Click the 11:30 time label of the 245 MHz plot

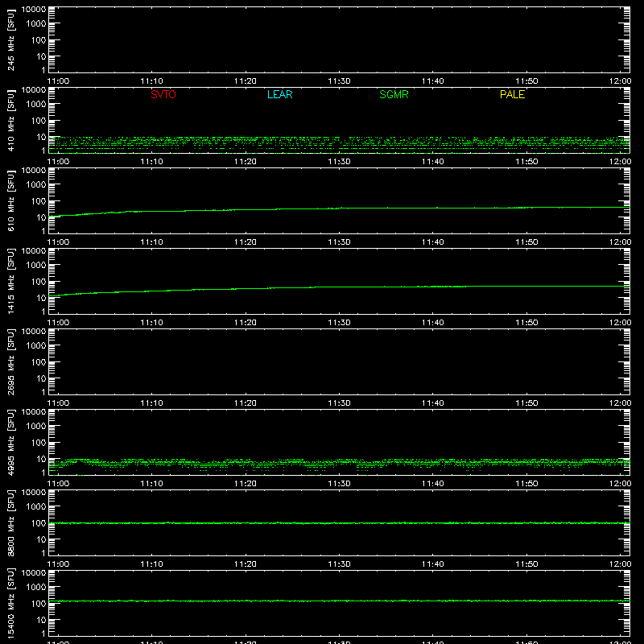click(339, 81)
